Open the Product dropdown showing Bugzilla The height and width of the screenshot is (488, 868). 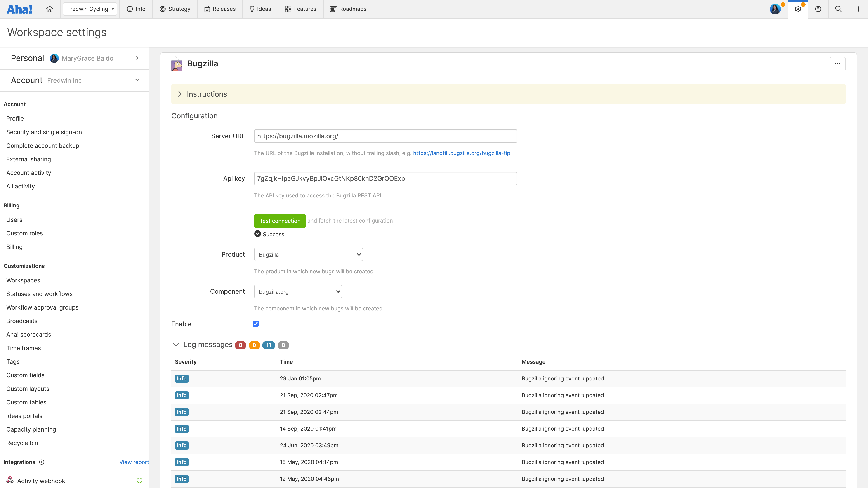click(x=308, y=254)
